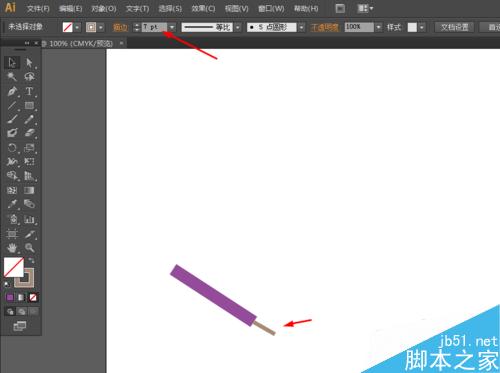500x373 pixels.
Task: Select the Scale tool
Action: [x=29, y=147]
